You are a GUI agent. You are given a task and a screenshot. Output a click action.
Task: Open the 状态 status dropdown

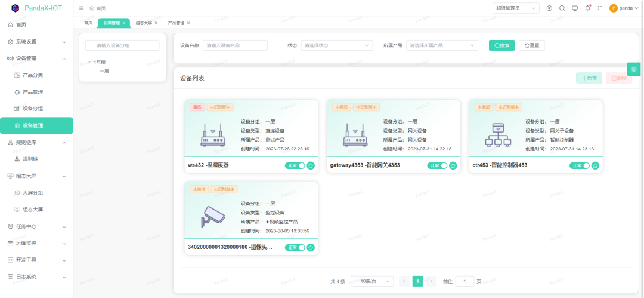point(336,45)
